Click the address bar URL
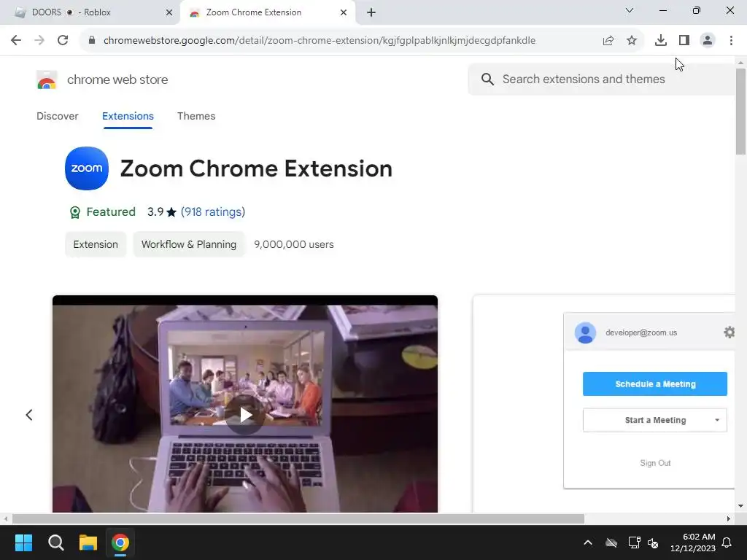Screen dimensions: 747x560 click(x=320, y=41)
